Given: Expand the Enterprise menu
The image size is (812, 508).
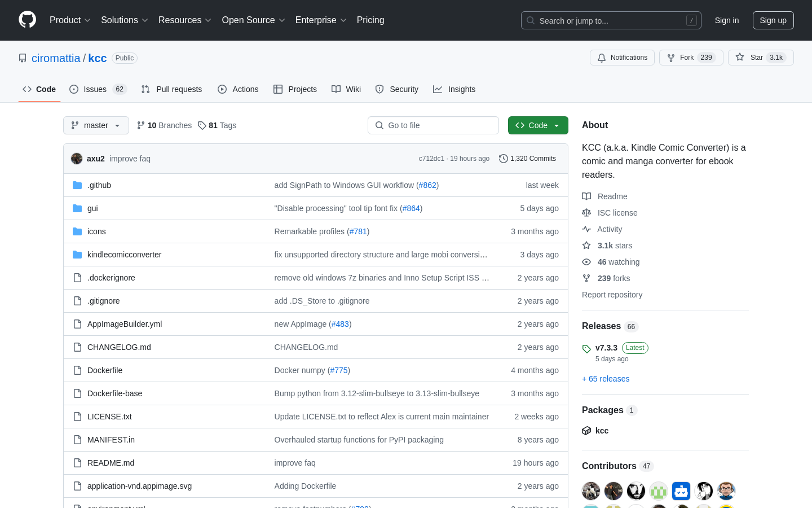Looking at the screenshot, I should tap(321, 20).
